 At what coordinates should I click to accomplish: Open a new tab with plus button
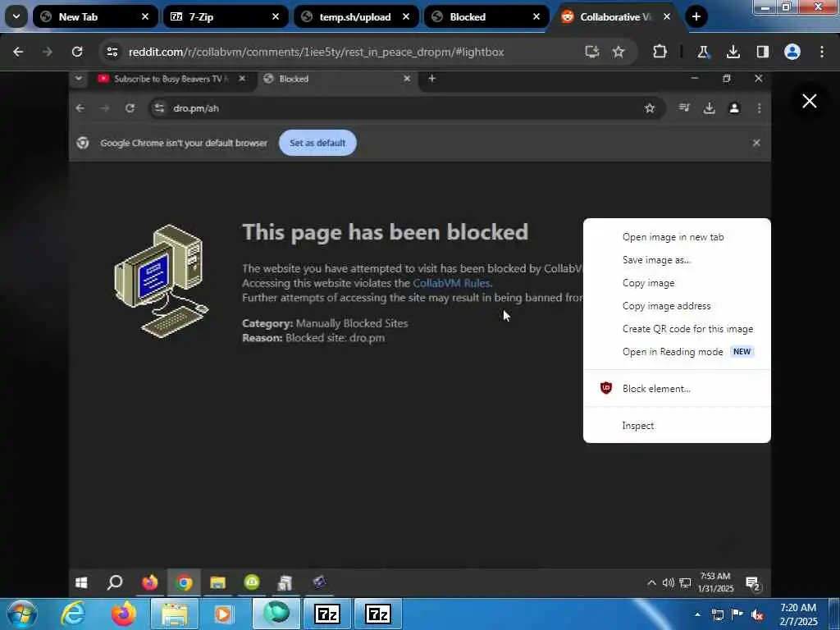click(696, 16)
